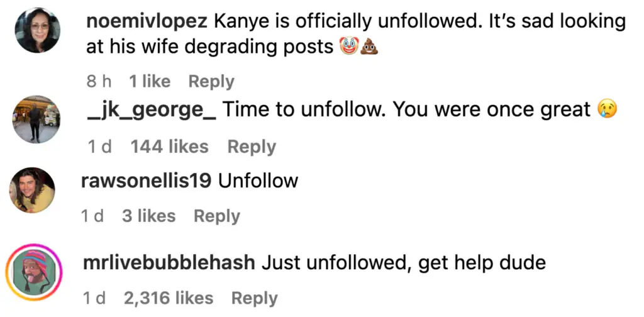The height and width of the screenshot is (317, 644).
Task: Reply to mrlivebubblehash's comment
Action: tap(254, 298)
